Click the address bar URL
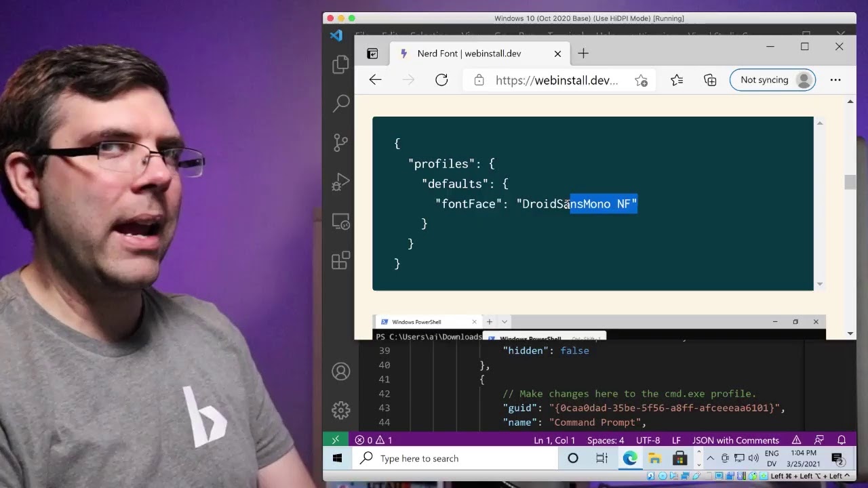 (557, 80)
